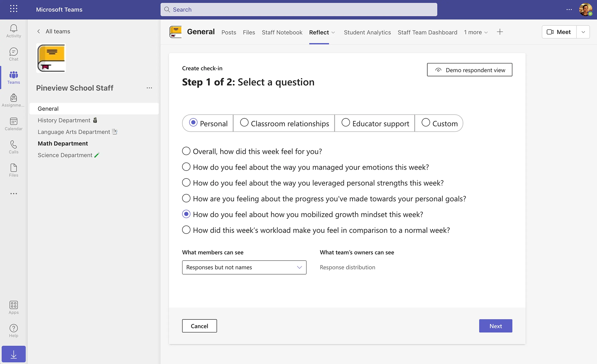Click the download icon in the bottom left

point(13,353)
